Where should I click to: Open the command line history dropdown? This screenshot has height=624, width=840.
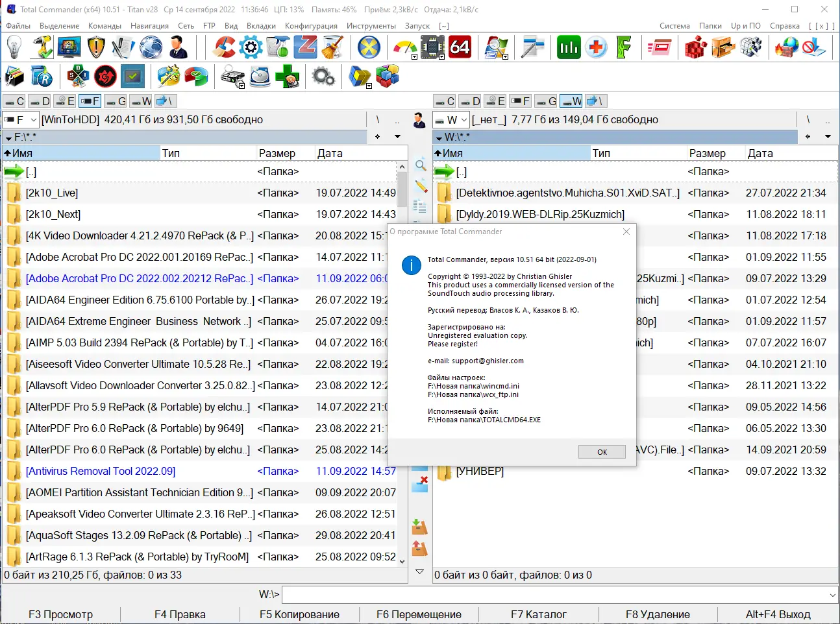(832, 594)
